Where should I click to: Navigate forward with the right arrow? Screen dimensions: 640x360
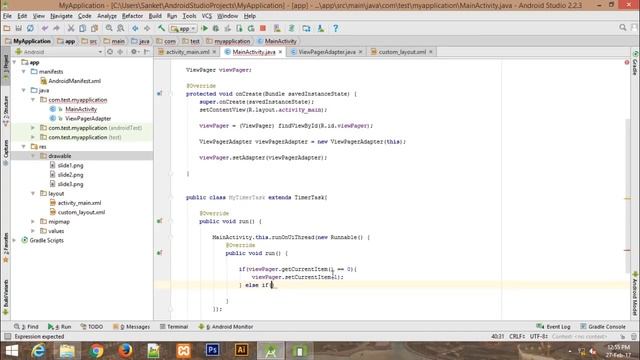coord(147,28)
